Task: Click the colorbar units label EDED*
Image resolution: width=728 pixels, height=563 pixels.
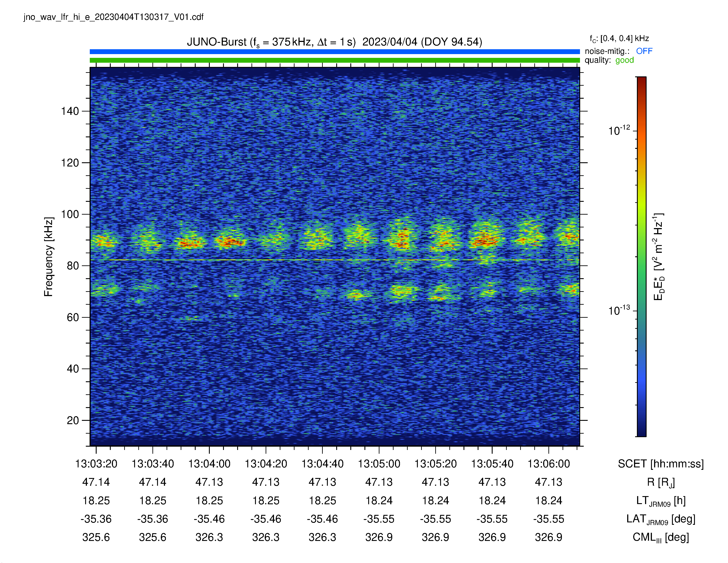Action: pyautogui.click(x=659, y=257)
